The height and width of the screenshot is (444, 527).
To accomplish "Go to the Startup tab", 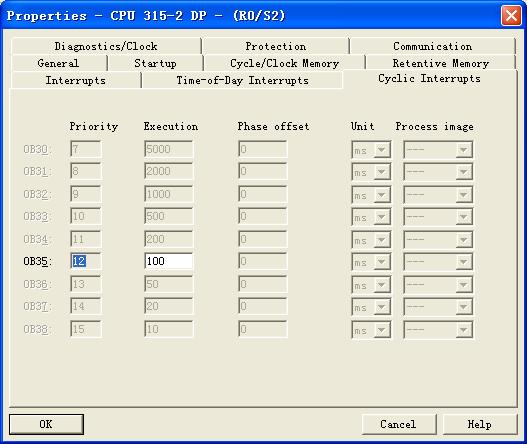I will pyautogui.click(x=155, y=63).
